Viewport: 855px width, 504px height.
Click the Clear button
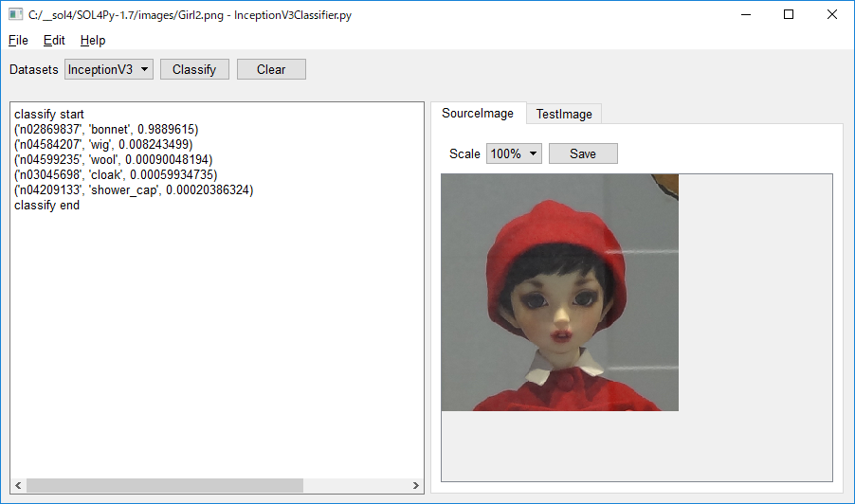click(x=271, y=69)
